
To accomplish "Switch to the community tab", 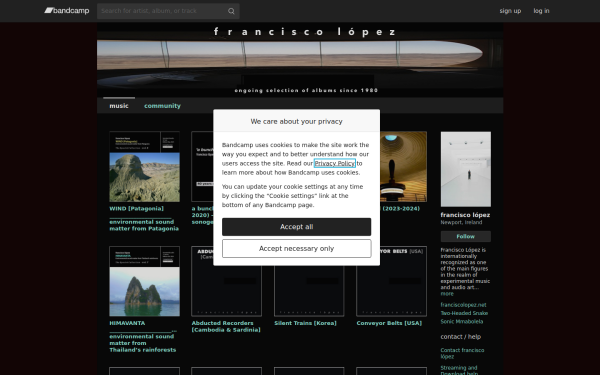I will (162, 106).
